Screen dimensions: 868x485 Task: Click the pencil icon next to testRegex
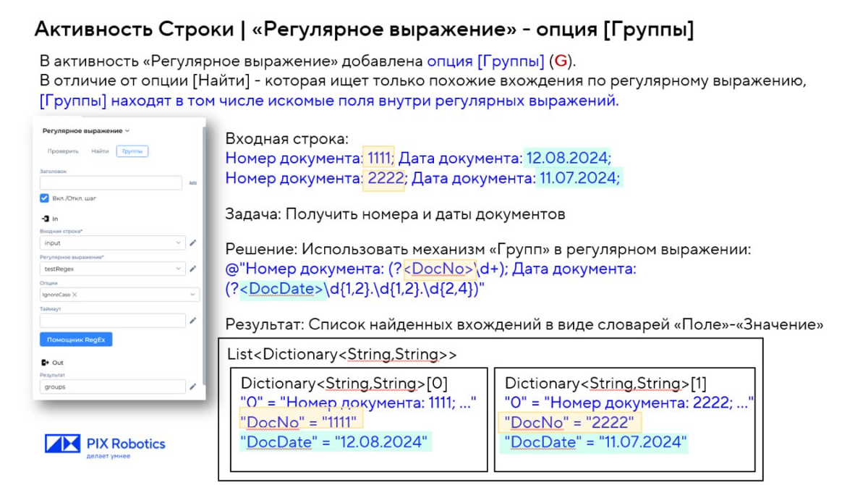tap(192, 267)
